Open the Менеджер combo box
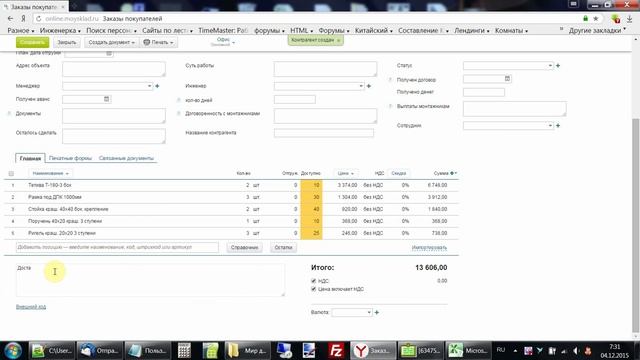 click(x=108, y=86)
